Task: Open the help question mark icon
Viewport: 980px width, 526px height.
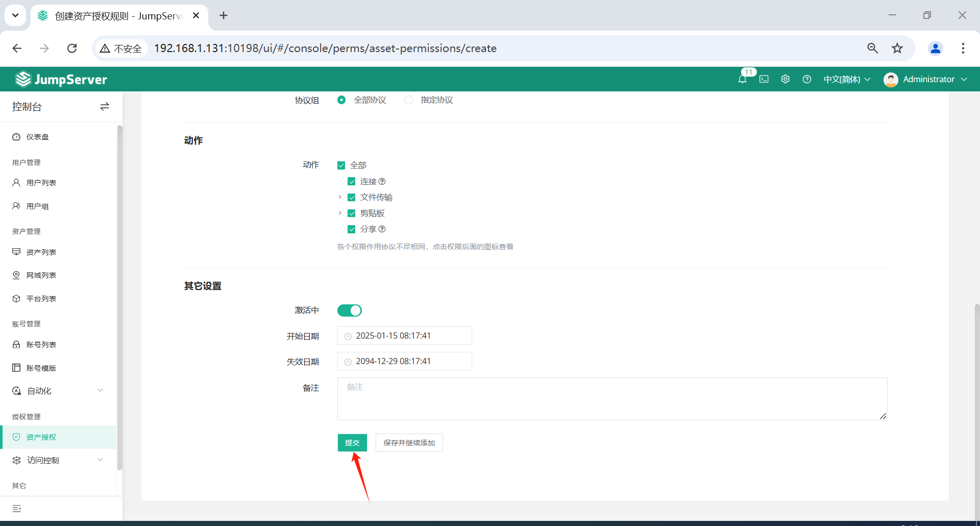Action: pos(806,79)
